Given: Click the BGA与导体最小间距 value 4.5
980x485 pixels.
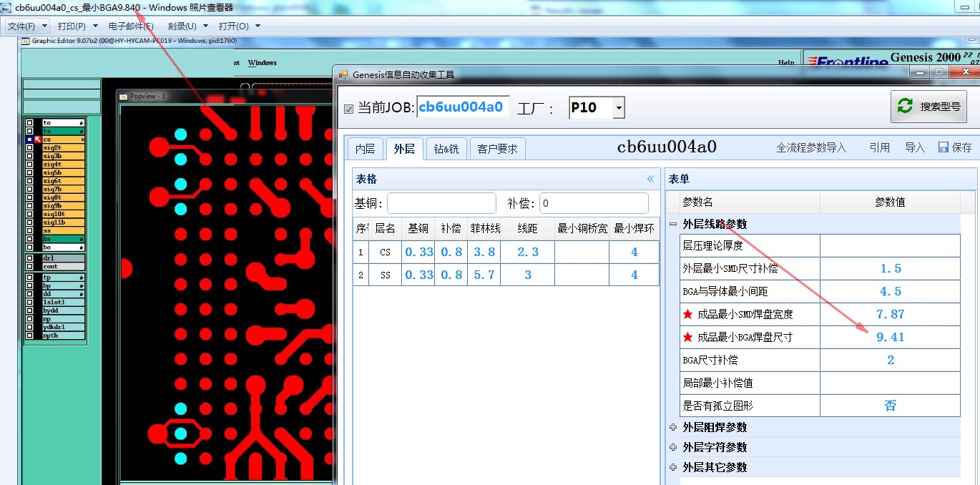Looking at the screenshot, I should click(891, 291).
